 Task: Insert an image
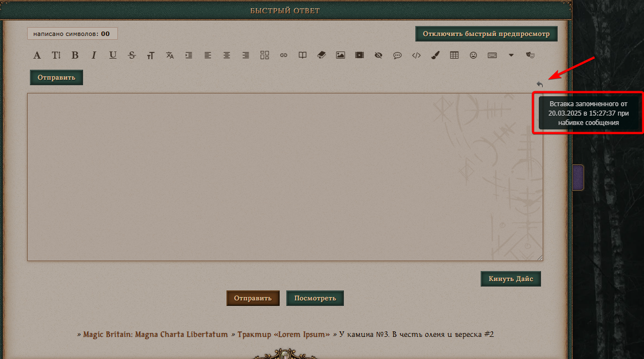pyautogui.click(x=341, y=55)
